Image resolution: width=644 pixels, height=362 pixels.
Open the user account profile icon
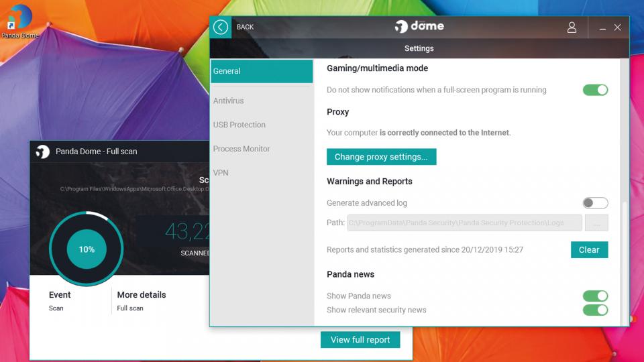(x=572, y=27)
